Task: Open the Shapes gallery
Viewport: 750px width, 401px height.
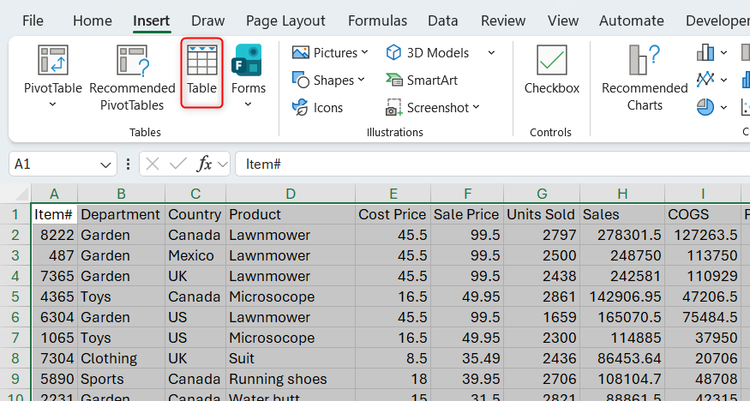Action: (x=328, y=80)
